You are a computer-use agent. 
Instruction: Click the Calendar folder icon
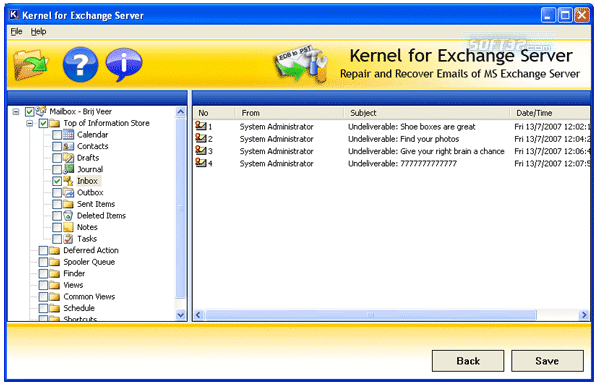click(x=68, y=135)
